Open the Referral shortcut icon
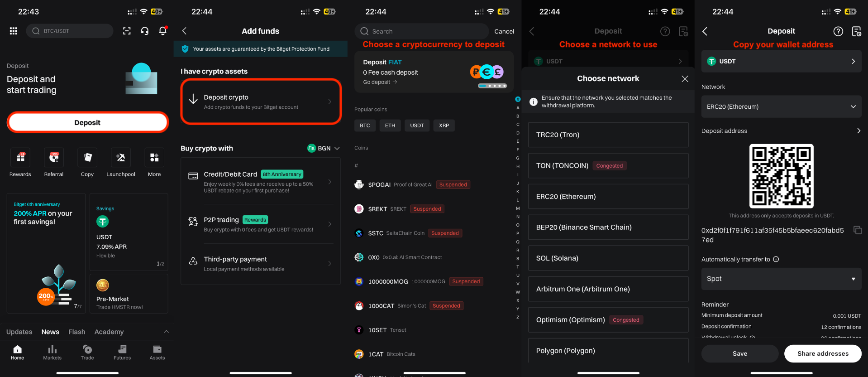 [x=54, y=157]
